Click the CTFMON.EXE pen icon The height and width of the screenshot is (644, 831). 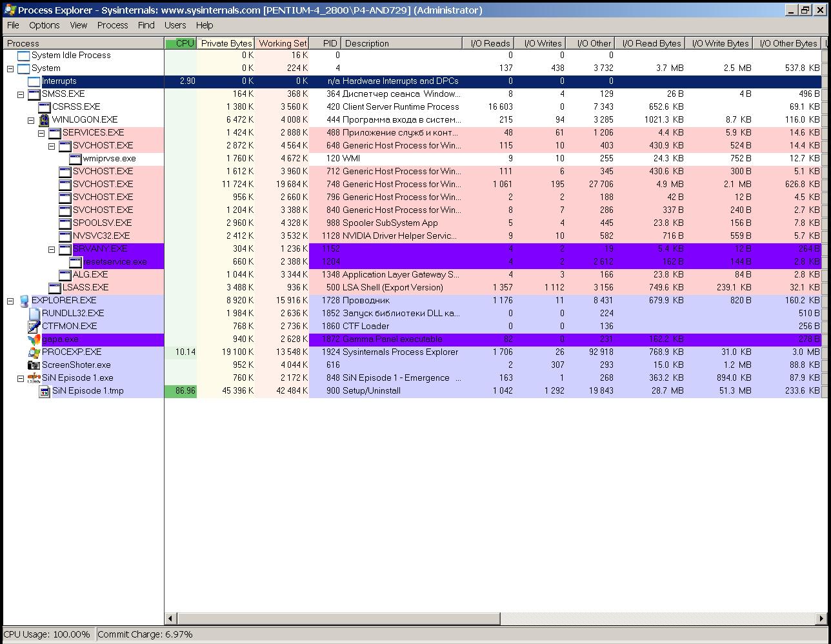point(34,327)
